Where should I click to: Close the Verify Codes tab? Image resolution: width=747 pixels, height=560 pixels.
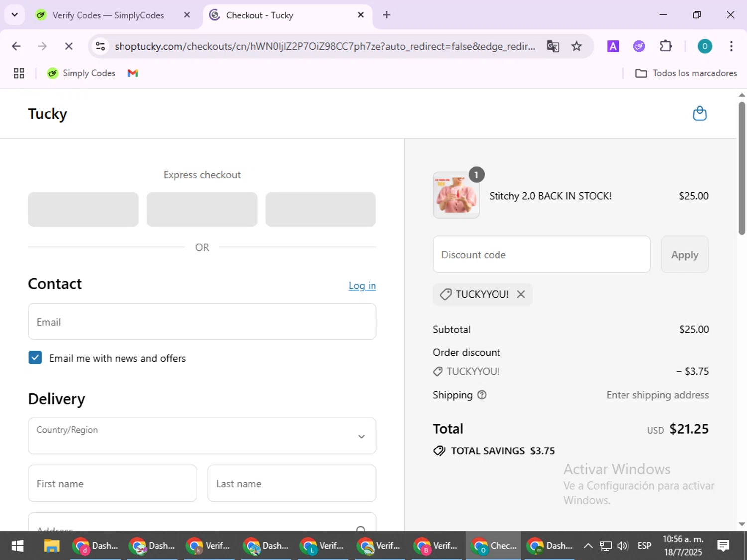click(187, 15)
